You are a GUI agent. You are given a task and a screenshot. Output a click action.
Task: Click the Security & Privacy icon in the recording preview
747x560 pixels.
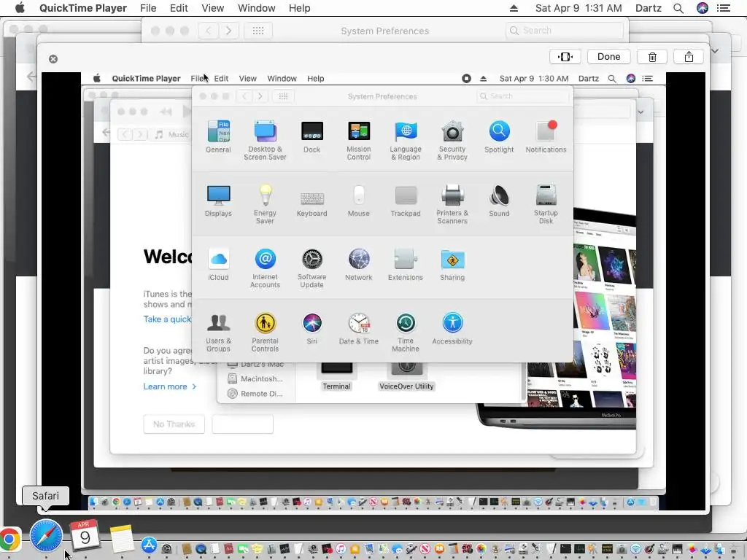[452, 131]
